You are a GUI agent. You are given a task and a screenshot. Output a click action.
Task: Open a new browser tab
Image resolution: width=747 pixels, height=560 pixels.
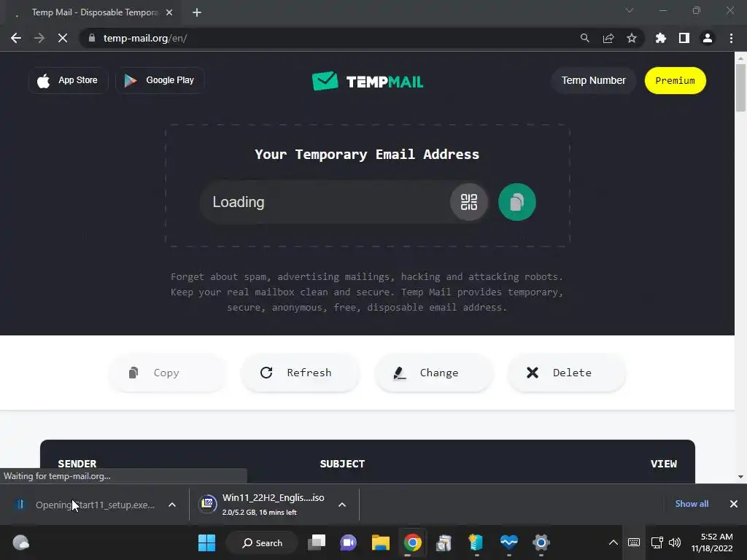click(x=197, y=12)
